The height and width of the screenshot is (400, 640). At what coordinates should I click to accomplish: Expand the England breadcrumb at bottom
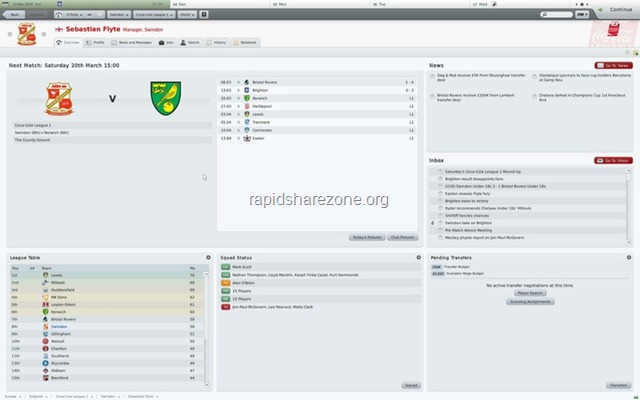pos(38,396)
